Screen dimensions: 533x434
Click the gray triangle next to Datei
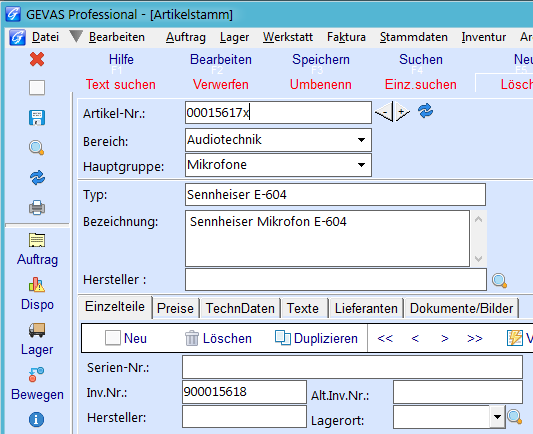[76, 36]
